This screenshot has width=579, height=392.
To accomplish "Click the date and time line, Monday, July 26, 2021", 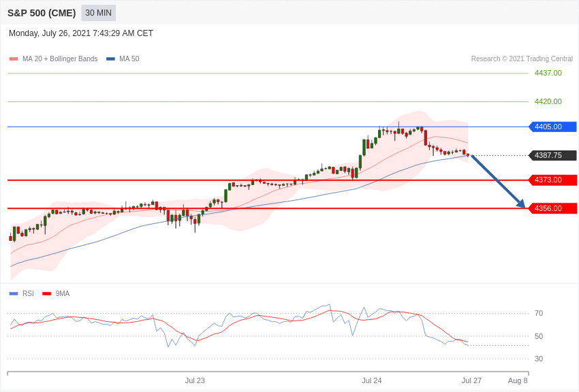I will pyautogui.click(x=81, y=33).
